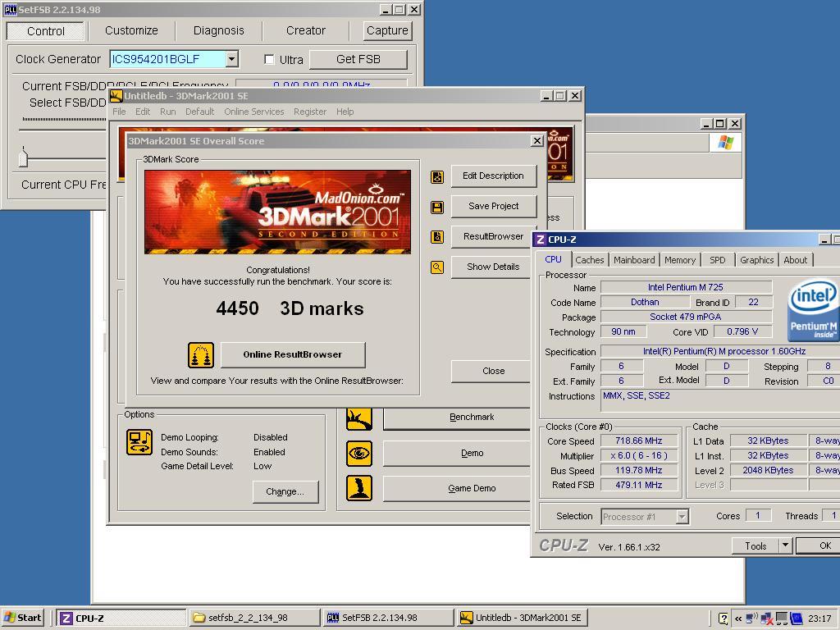This screenshot has width=840, height=630.
Task: Switch to the SPD tab in CPU-Z
Action: [717, 260]
